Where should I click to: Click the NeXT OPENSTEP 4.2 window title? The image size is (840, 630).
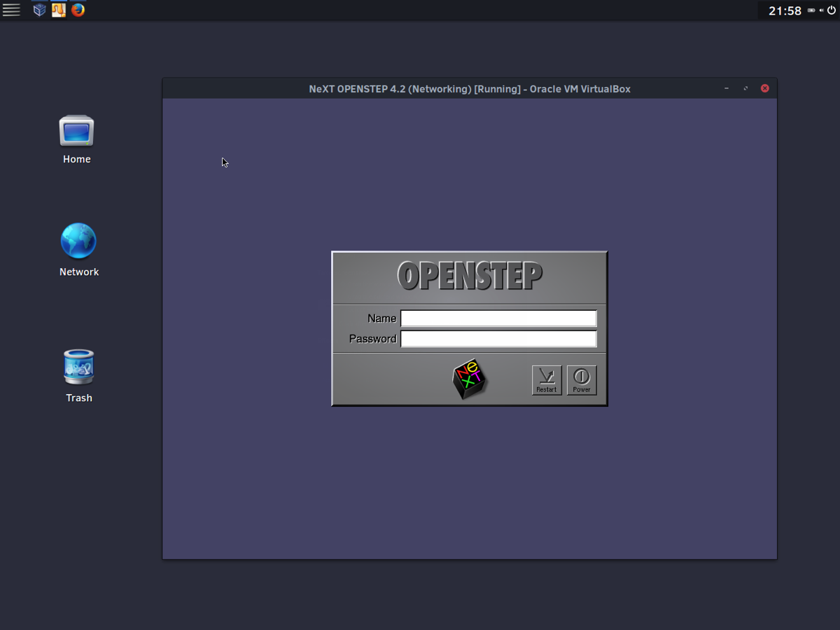[470, 89]
